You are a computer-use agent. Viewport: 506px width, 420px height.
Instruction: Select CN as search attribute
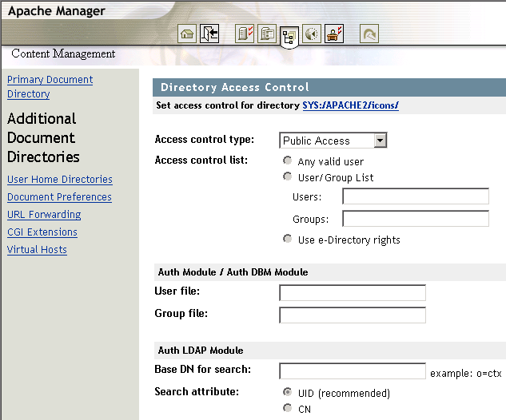(287, 408)
